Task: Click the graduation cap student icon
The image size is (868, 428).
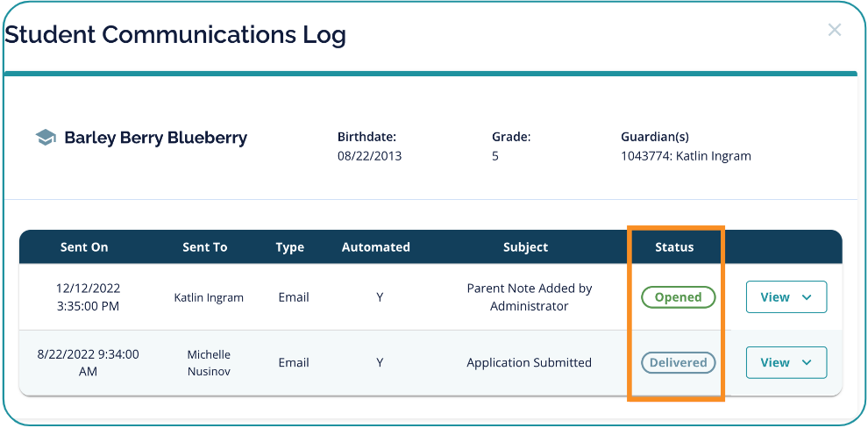Action: [46, 138]
